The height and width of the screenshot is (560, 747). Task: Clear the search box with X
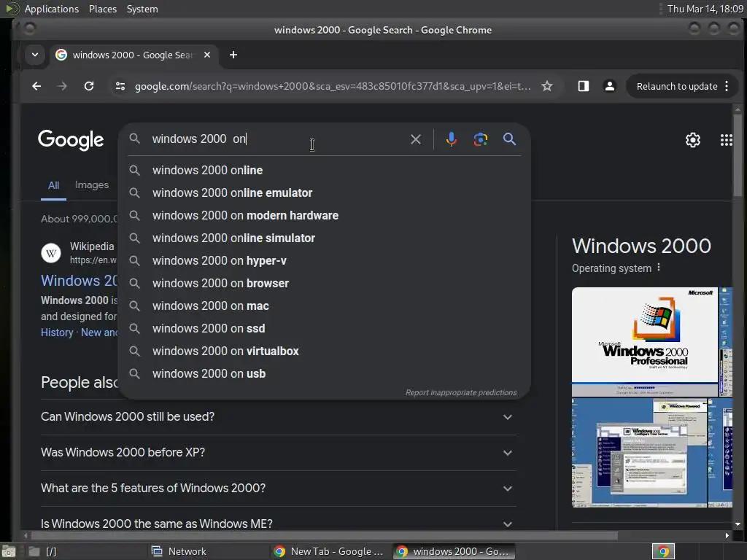point(415,139)
